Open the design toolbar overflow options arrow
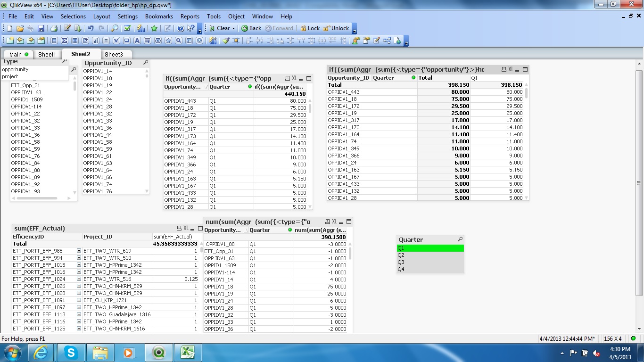 pos(406,42)
